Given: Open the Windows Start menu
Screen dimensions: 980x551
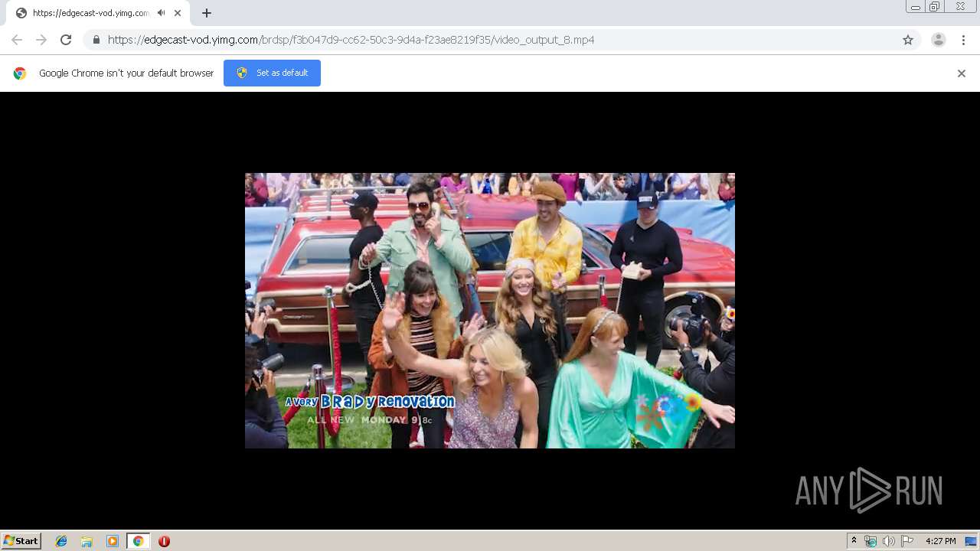Looking at the screenshot, I should coord(21,541).
